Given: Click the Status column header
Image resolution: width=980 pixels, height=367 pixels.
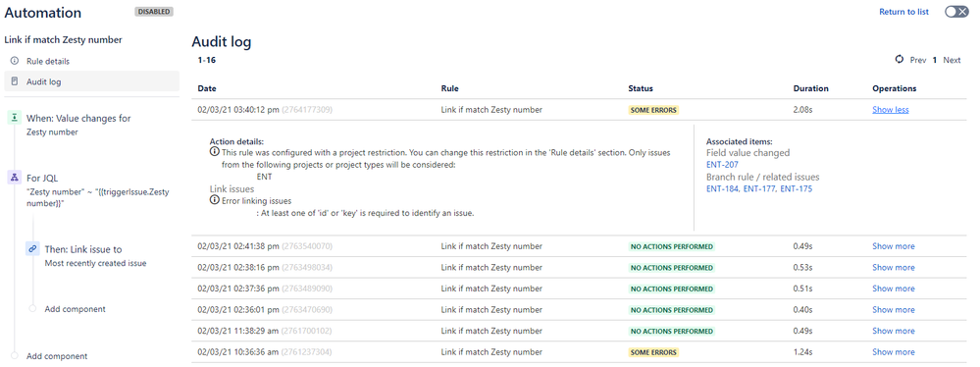Looking at the screenshot, I should [641, 88].
